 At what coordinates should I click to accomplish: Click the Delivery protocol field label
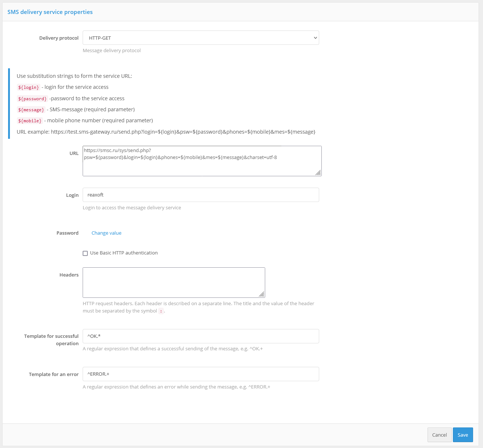coord(59,38)
